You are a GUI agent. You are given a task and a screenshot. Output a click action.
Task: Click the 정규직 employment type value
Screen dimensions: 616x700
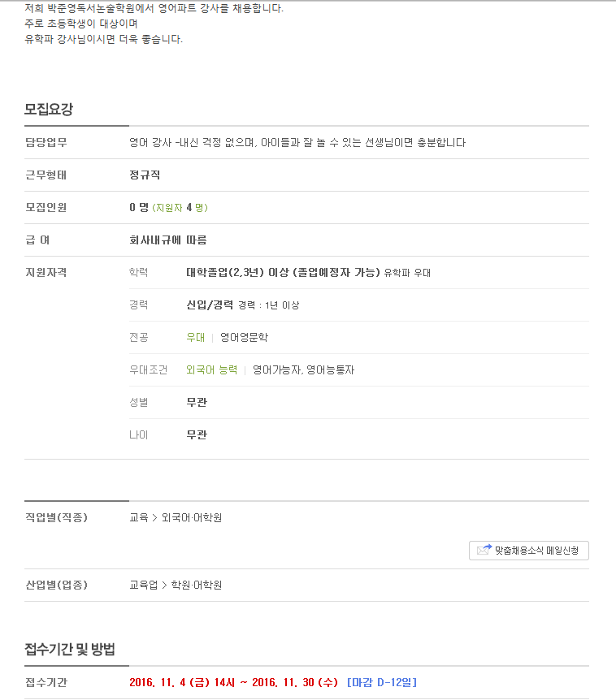point(145,175)
